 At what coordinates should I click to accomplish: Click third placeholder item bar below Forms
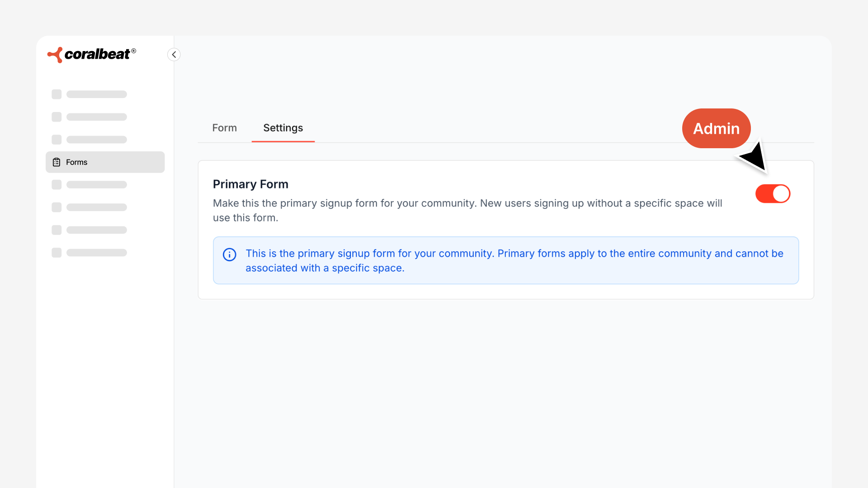pos(96,230)
